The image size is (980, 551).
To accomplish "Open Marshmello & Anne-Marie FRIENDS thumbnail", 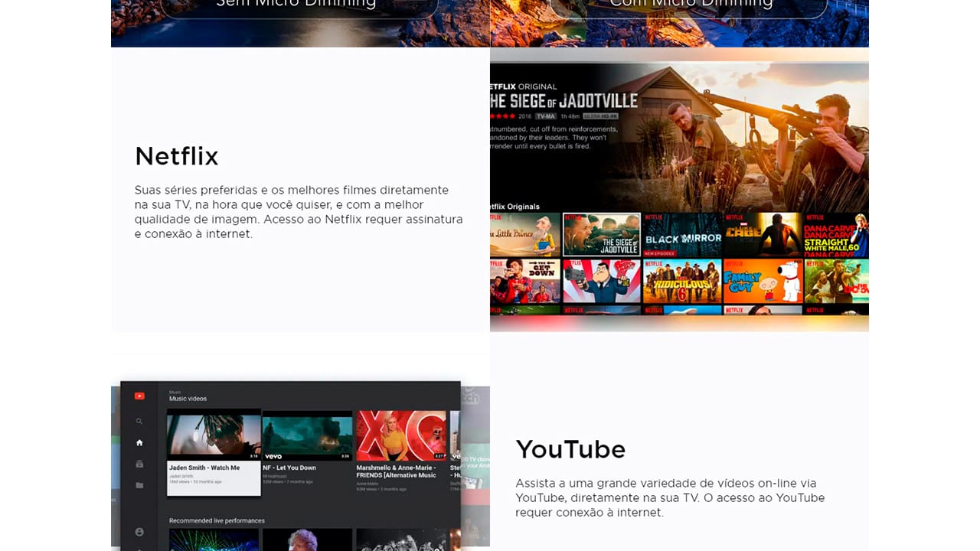I will 401,435.
